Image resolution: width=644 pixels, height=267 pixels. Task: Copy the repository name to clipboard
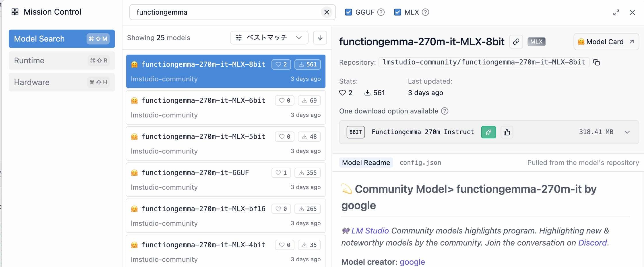(597, 62)
